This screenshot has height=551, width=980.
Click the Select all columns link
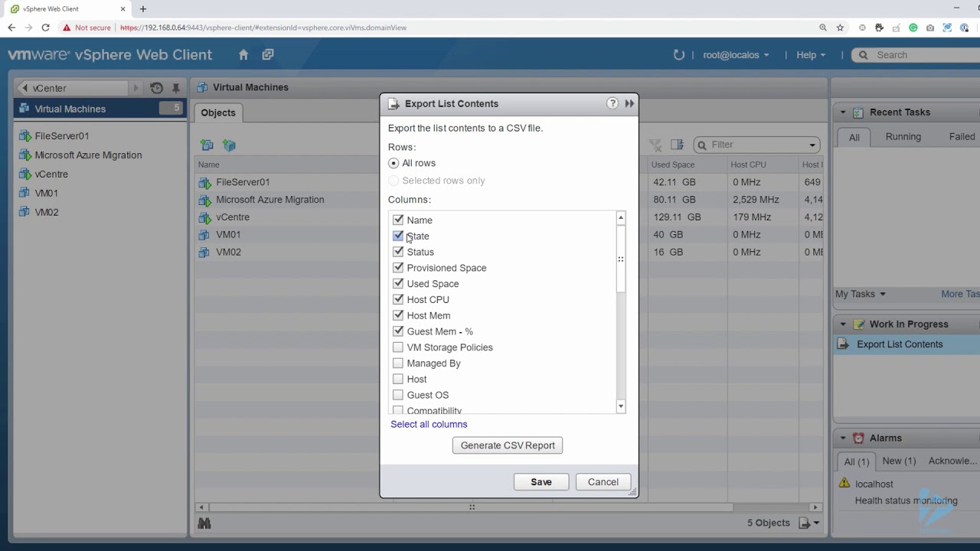click(x=429, y=424)
